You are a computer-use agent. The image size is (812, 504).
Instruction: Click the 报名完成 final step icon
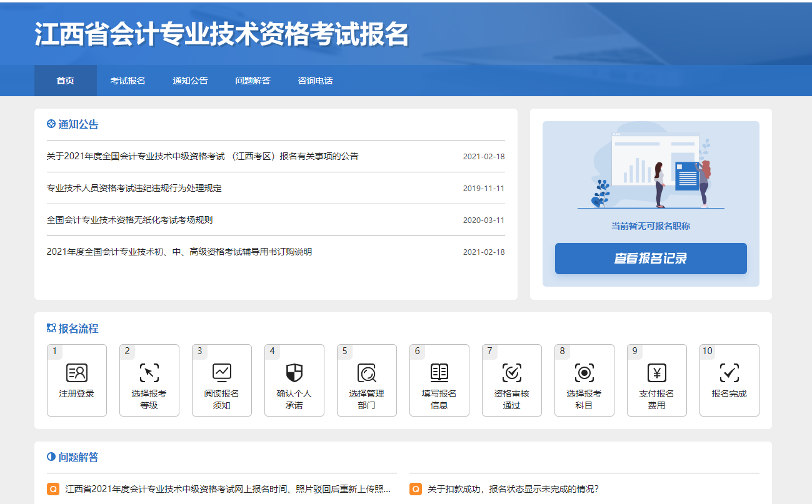[729, 372]
